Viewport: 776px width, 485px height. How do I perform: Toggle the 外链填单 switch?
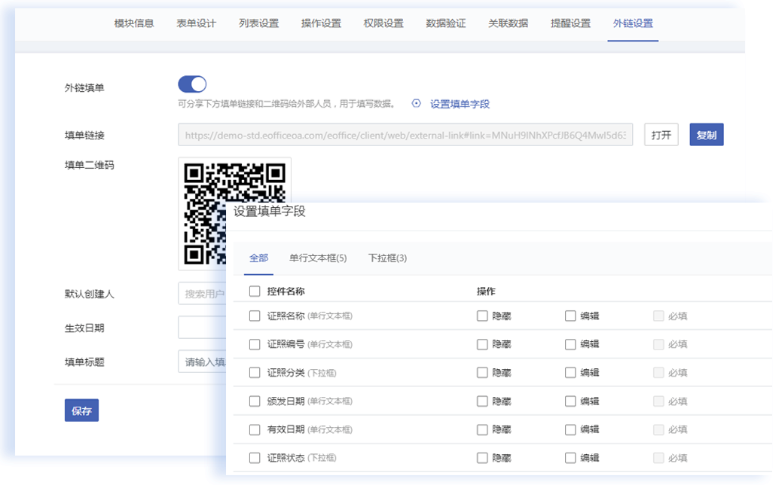click(192, 85)
